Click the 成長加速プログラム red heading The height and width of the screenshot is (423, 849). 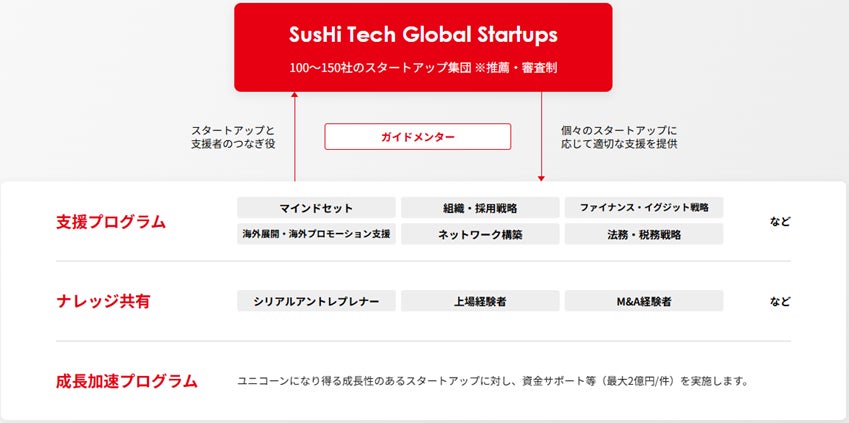pyautogui.click(x=127, y=381)
